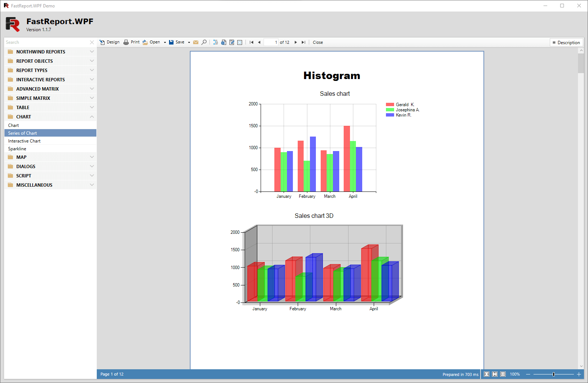Fit page width using status bar icon

[x=486, y=374]
